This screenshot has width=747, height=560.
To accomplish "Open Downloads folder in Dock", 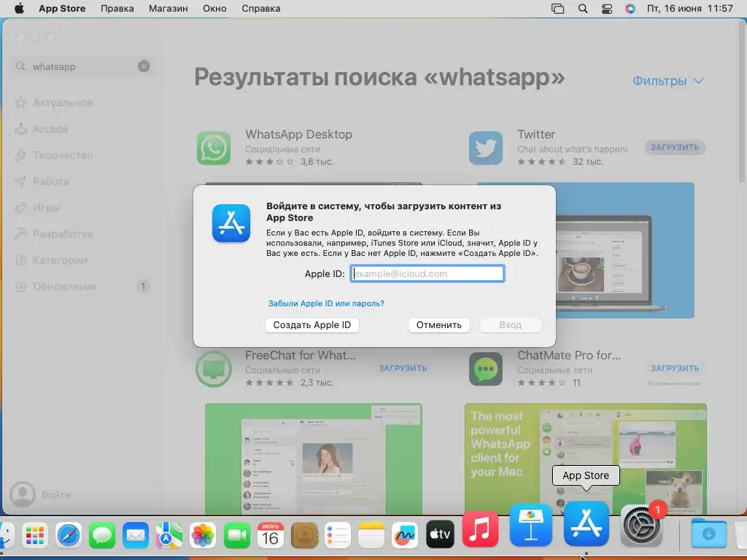I will point(708,533).
